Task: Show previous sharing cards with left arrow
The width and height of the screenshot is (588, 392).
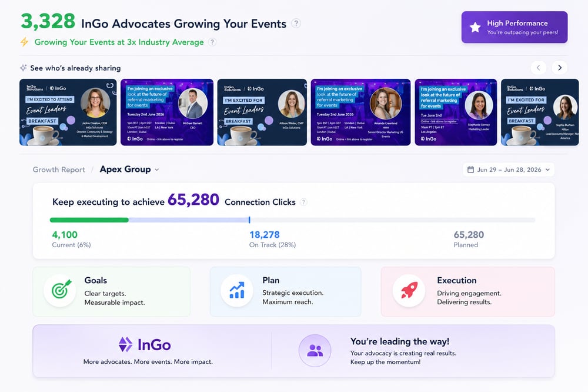Action: 538,68
